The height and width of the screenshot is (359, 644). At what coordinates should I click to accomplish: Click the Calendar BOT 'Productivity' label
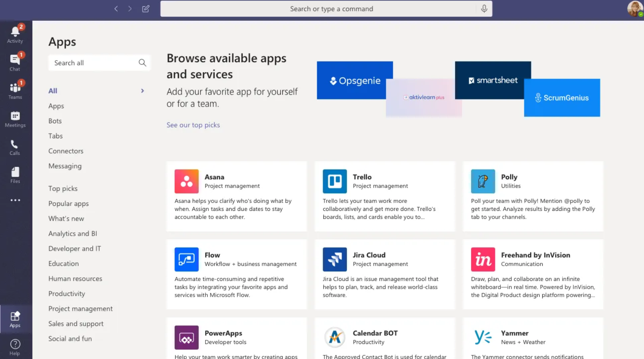point(368,342)
